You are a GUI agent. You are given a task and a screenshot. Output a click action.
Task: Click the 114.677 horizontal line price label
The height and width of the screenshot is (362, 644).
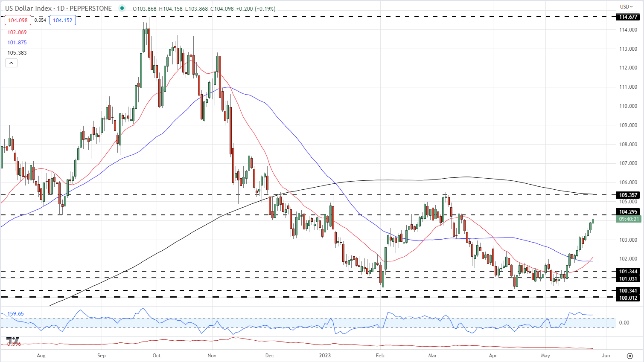tap(628, 17)
